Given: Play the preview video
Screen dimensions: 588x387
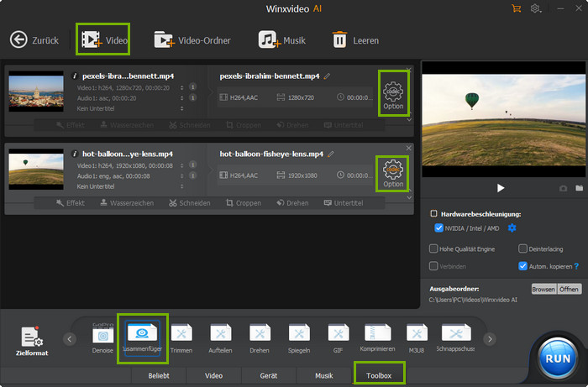Looking at the screenshot, I should [501, 189].
